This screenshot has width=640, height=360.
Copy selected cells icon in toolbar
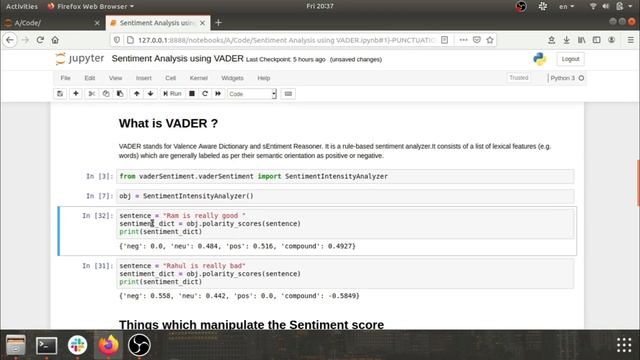point(106,93)
